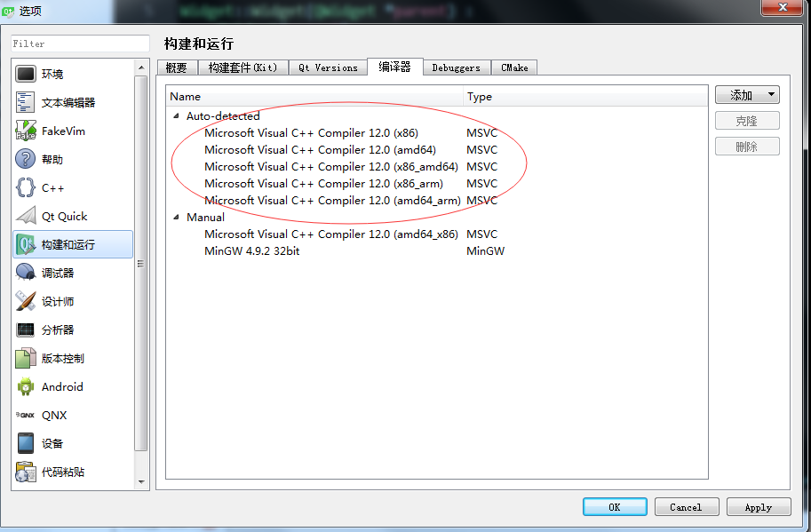The image size is (811, 532).
Task: Close the 选项 options dialog
Action: (782, 7)
